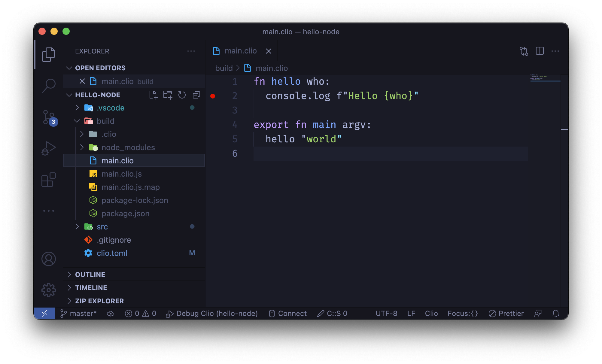The width and height of the screenshot is (602, 364).
Task: Open the Extensions view
Action: pyautogui.click(x=48, y=180)
